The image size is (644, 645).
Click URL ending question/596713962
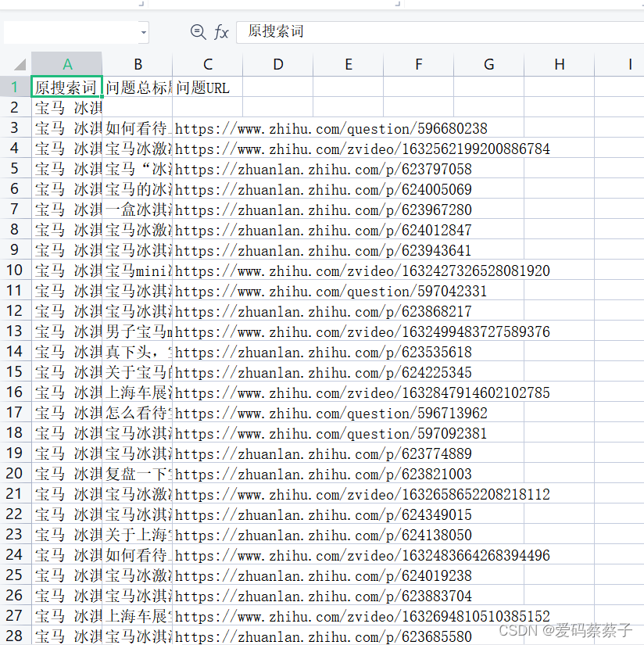331,413
